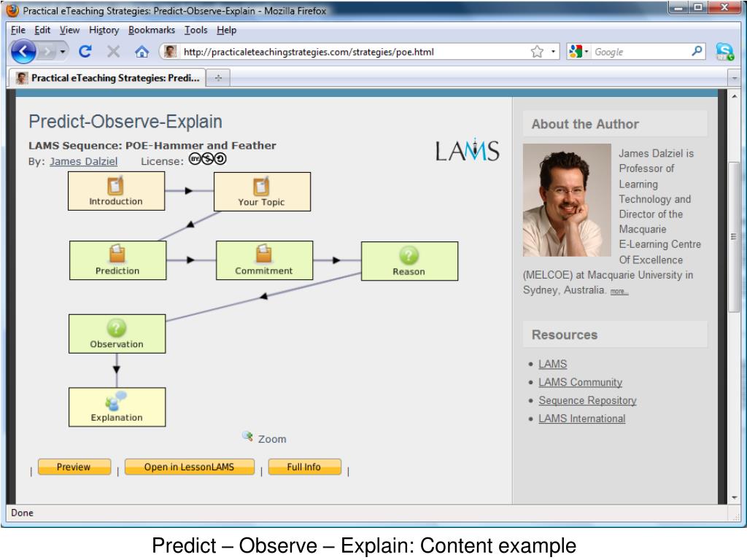The image size is (747, 560).
Task: Select the Practical eTeaching Strategies tab
Action: [108, 77]
